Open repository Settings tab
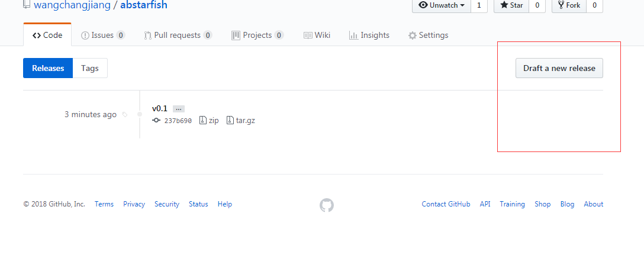 [x=428, y=35]
